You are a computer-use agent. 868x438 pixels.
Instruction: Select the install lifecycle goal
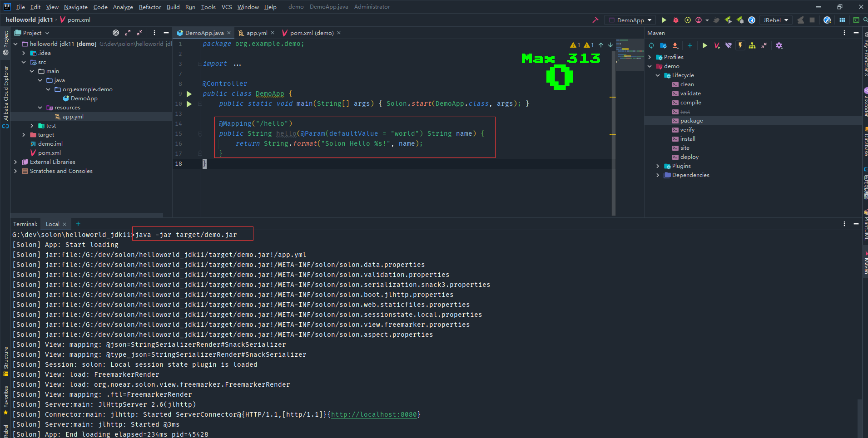tap(688, 139)
